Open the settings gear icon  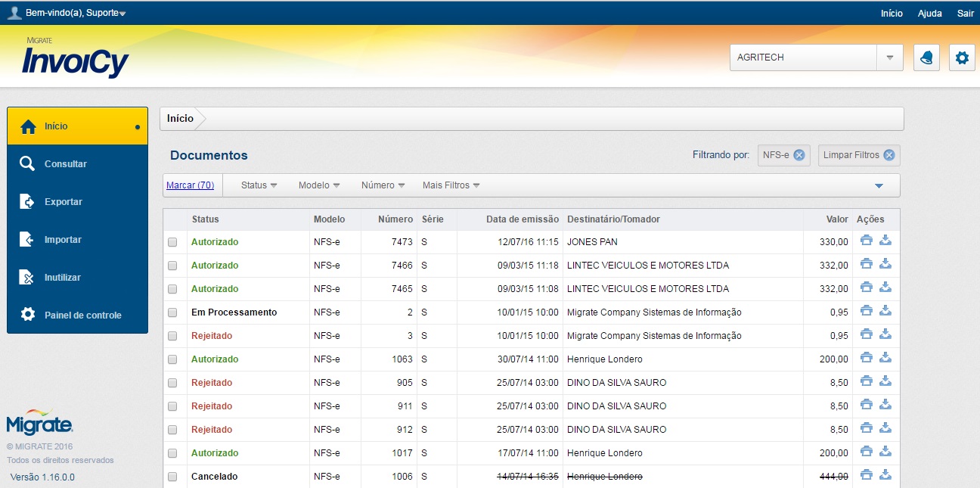tap(961, 58)
